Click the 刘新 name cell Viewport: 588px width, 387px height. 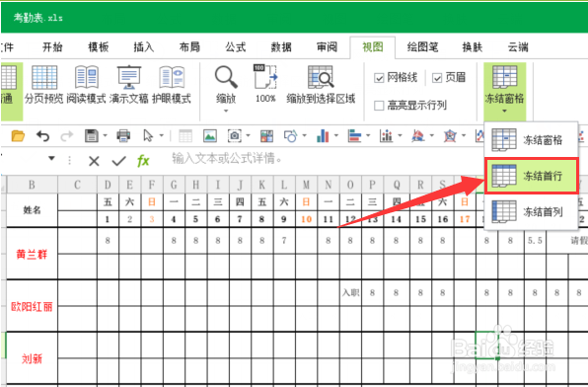coord(32,358)
